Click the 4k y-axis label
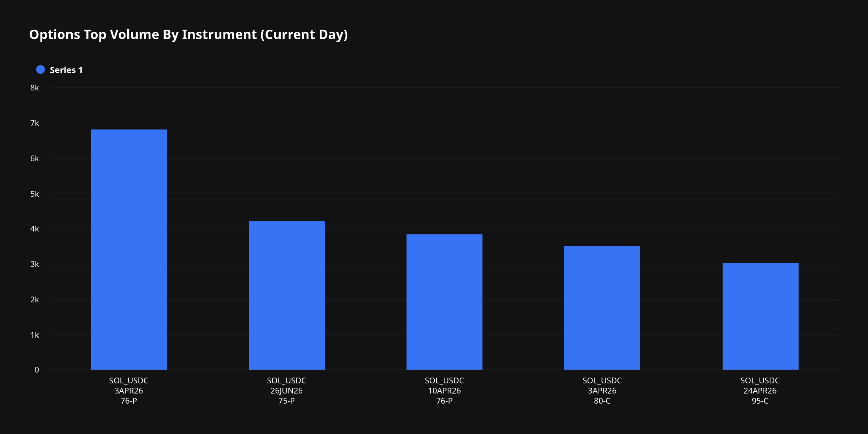 35,229
